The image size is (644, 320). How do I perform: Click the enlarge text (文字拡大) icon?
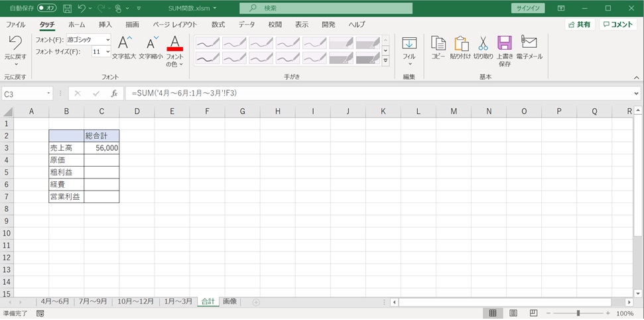coord(124,44)
